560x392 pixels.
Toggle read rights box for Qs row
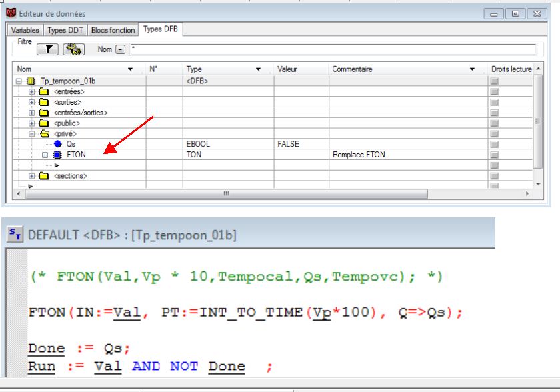tap(495, 144)
